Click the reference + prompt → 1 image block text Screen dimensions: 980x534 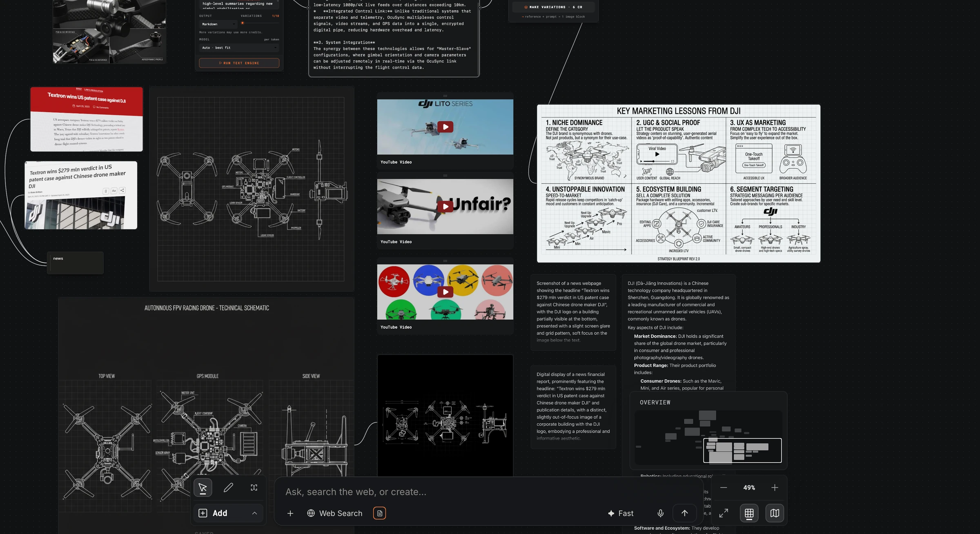(553, 17)
